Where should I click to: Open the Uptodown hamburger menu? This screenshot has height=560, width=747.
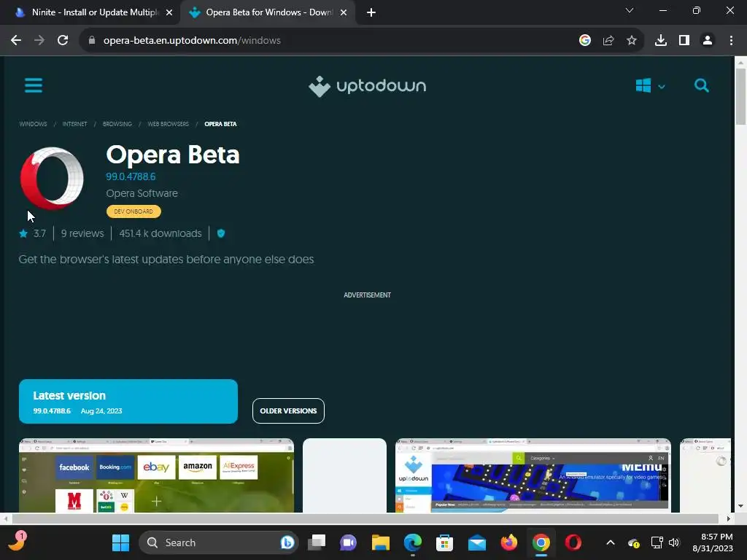tap(34, 86)
